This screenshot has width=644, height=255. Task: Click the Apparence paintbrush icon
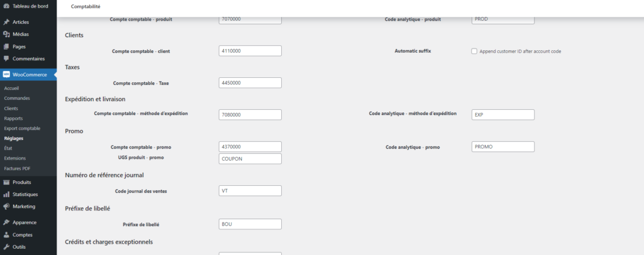coord(6,222)
